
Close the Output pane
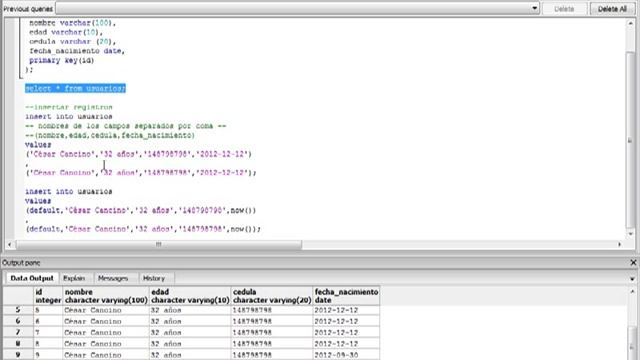tap(633, 262)
